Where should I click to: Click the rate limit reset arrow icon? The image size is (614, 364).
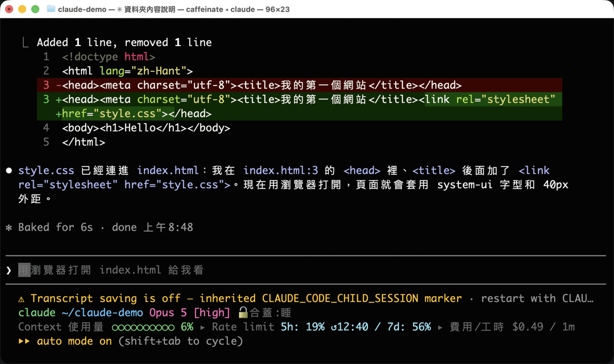tap(334, 327)
